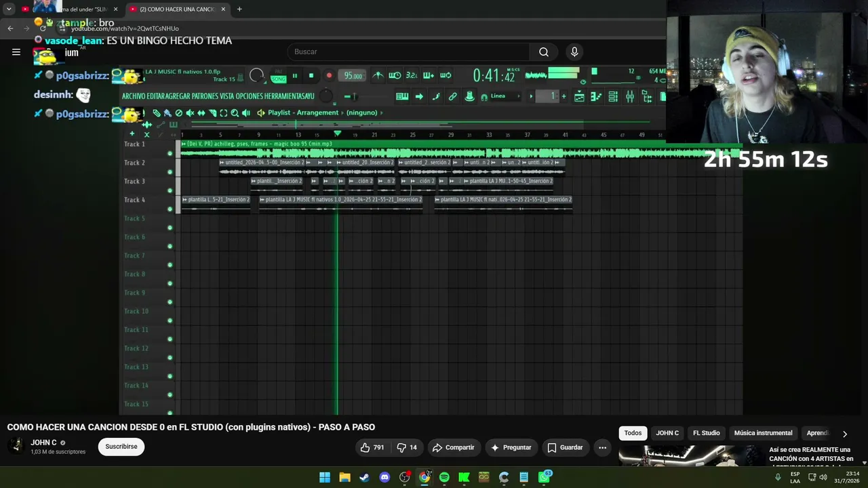Viewport: 868px width, 488px height.
Task: Click the YouTube Buscar search field
Action: coord(409,52)
